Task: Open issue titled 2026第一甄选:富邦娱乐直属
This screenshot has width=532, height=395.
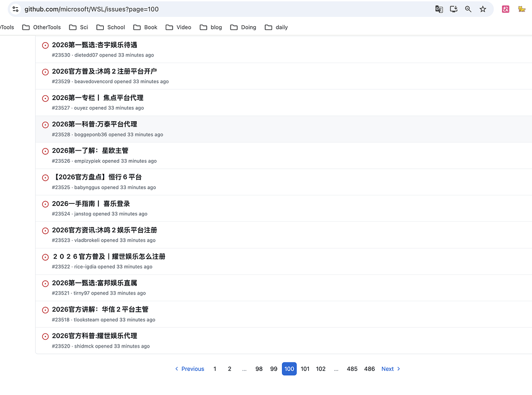Action: [94, 283]
